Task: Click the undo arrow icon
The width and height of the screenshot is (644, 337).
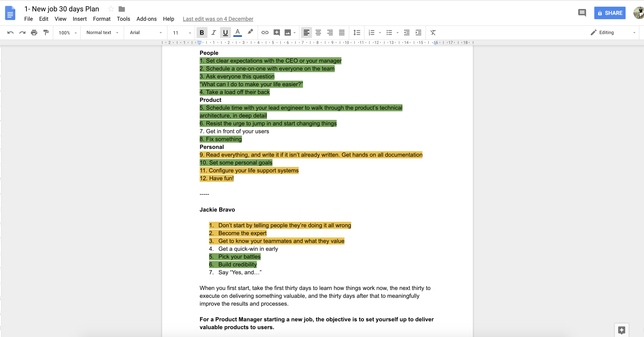Action: point(10,33)
